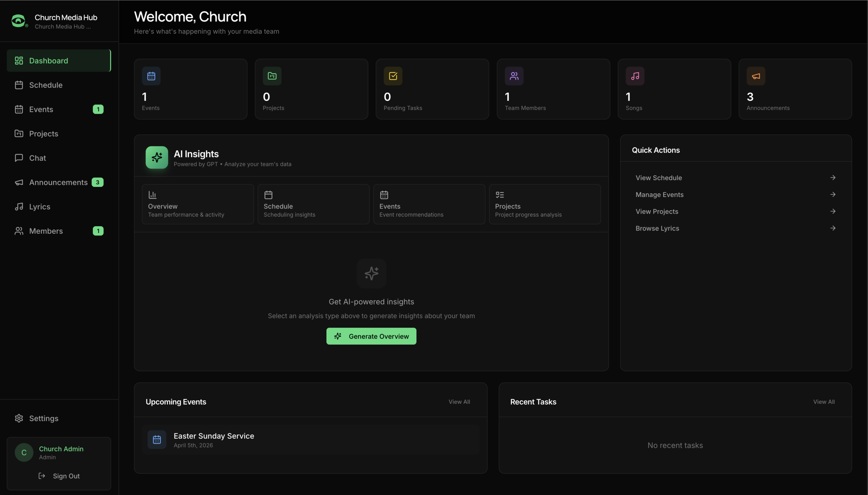This screenshot has width=868, height=495.
Task: Click the arrow next to View Schedule
Action: [833, 177]
